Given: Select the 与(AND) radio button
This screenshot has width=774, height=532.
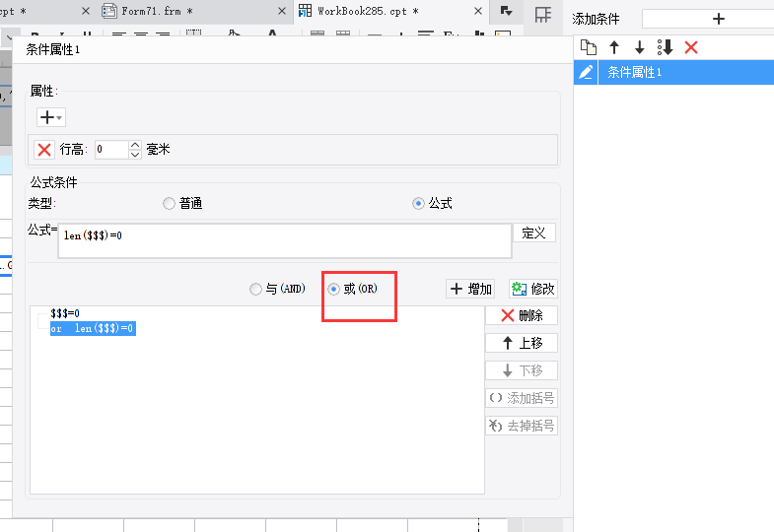Looking at the screenshot, I should click(255, 289).
